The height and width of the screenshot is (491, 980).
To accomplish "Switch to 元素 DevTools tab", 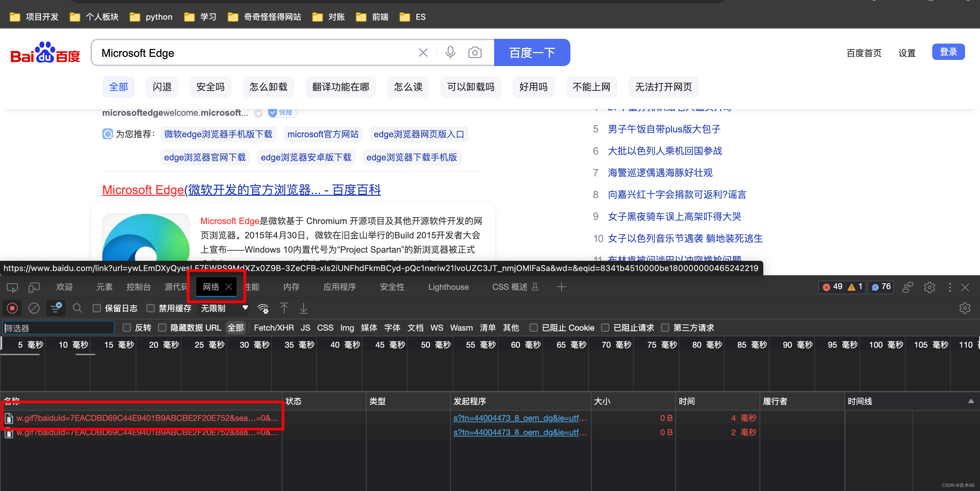I will click(x=104, y=287).
